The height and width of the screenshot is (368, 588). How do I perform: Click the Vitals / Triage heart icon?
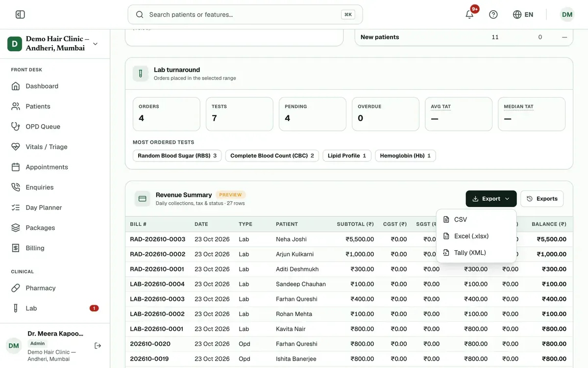click(16, 147)
